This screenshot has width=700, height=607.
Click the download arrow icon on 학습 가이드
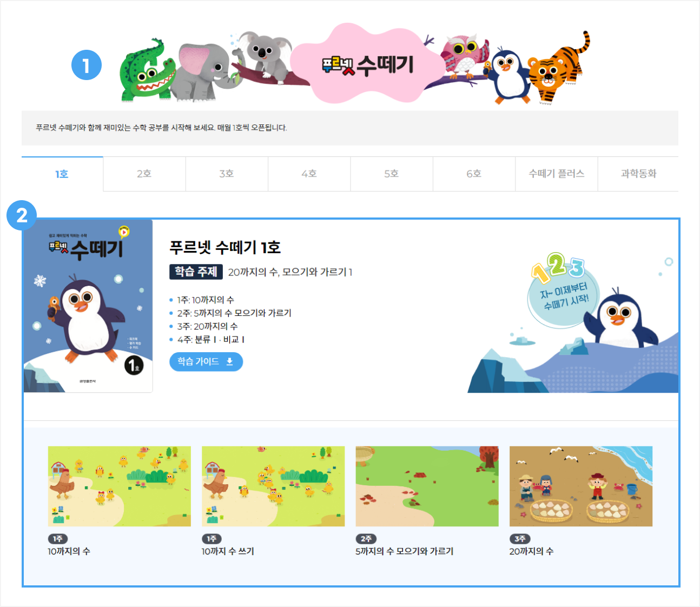pyautogui.click(x=229, y=361)
